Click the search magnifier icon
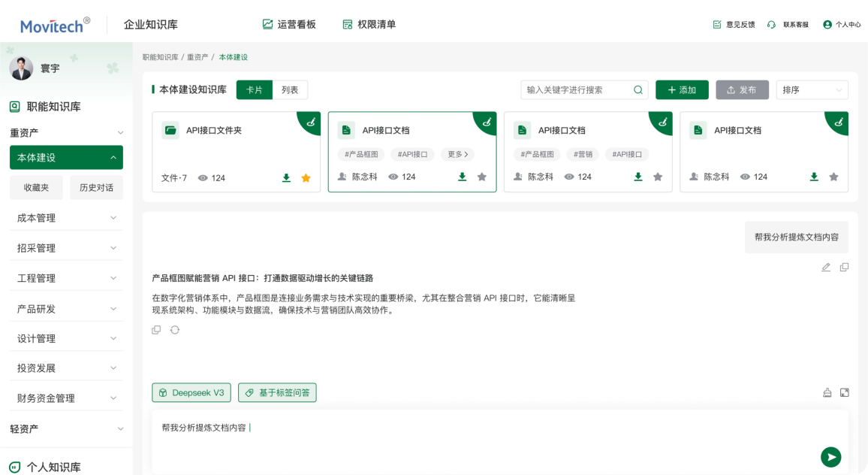Viewport: 868px width, 475px height. pyautogui.click(x=638, y=89)
